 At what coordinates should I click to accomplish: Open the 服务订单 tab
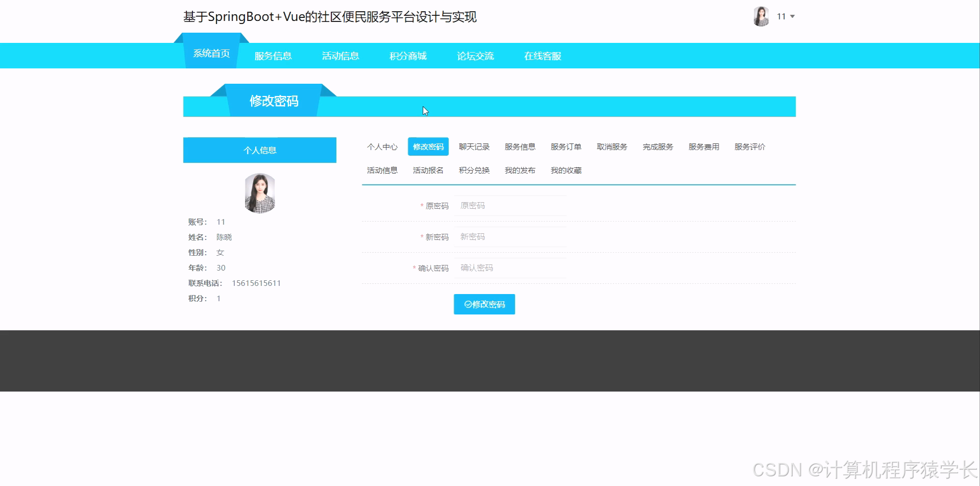coord(566,147)
